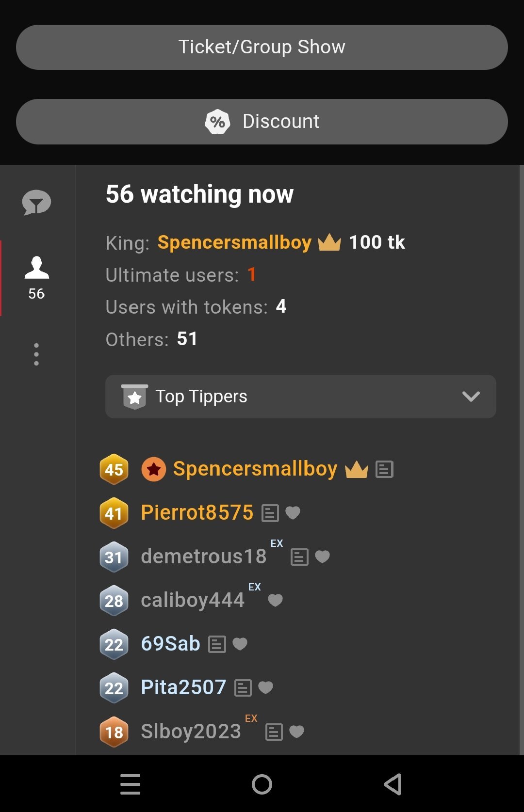Open the notes icon for 69Sab
Screen dimensions: 524x812
[217, 644]
